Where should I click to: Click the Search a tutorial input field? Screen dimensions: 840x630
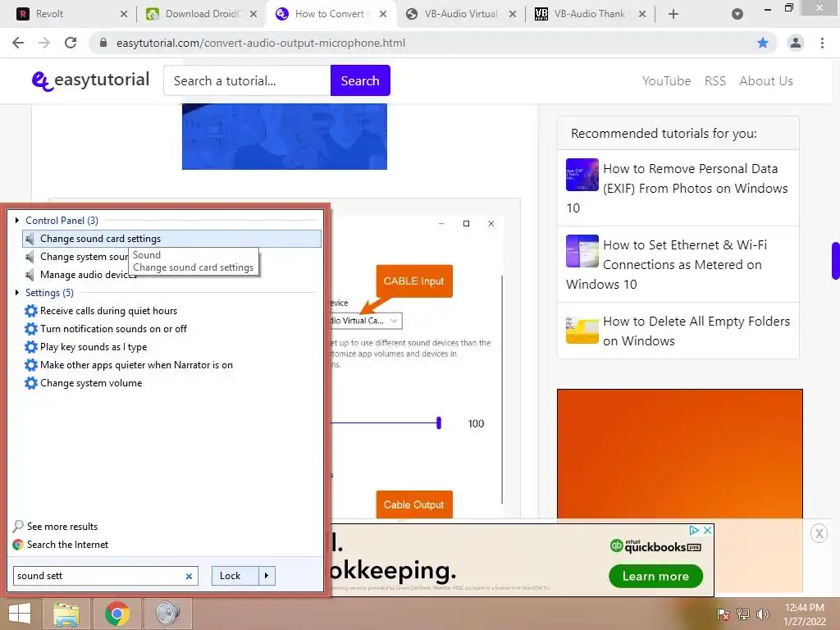(x=247, y=80)
